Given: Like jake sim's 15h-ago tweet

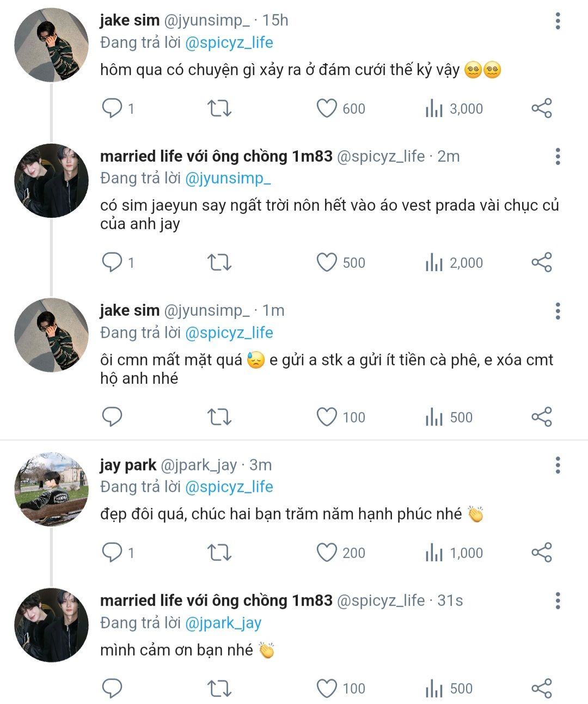Looking at the screenshot, I should (x=327, y=108).
